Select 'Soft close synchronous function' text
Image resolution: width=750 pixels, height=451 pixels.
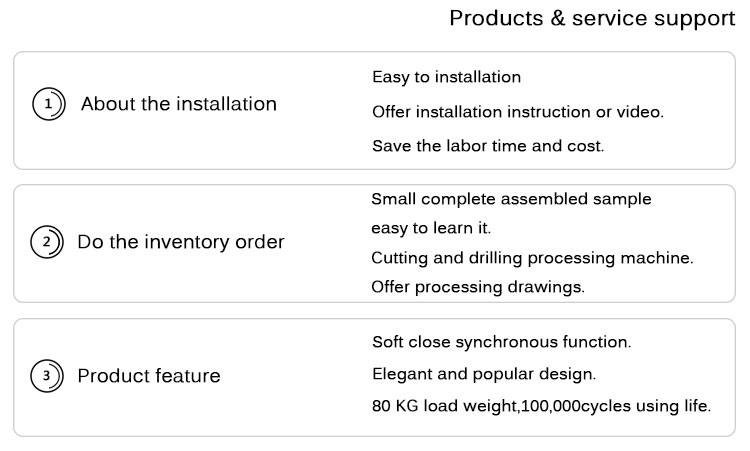coord(501,342)
